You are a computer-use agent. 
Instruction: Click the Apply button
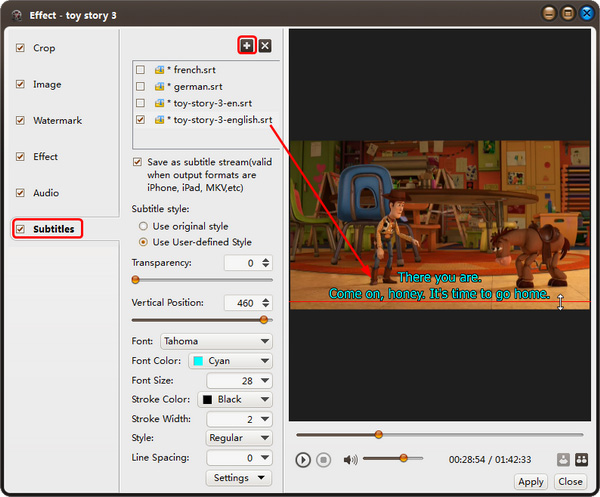tap(531, 482)
